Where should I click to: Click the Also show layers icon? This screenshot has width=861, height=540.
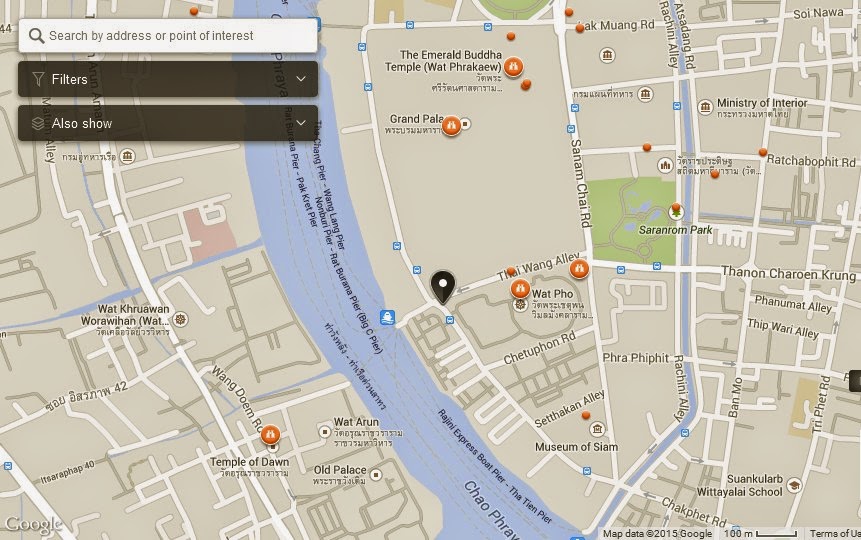click(38, 123)
